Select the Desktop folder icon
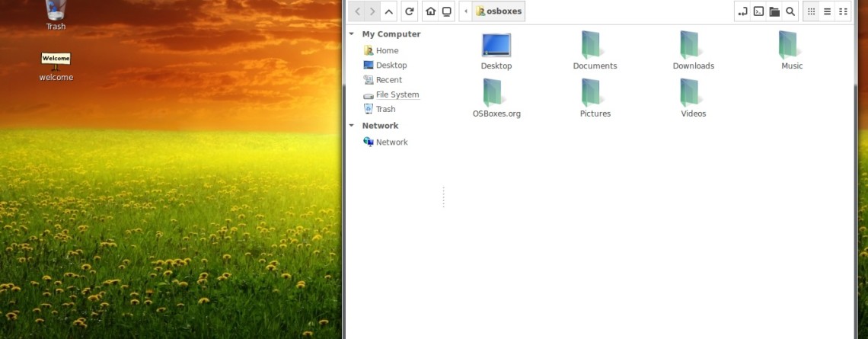The height and width of the screenshot is (339, 868). pyautogui.click(x=496, y=52)
